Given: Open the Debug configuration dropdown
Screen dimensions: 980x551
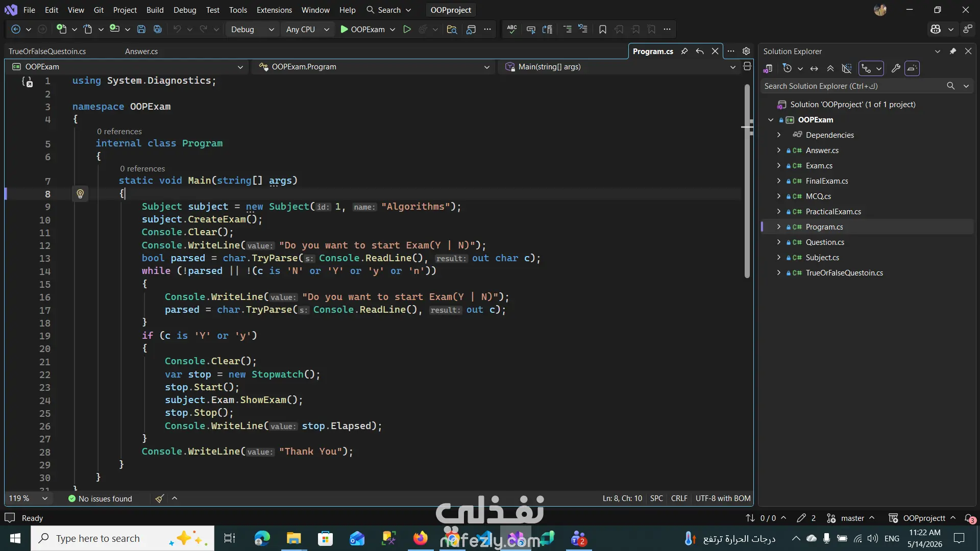Looking at the screenshot, I should click(252, 30).
